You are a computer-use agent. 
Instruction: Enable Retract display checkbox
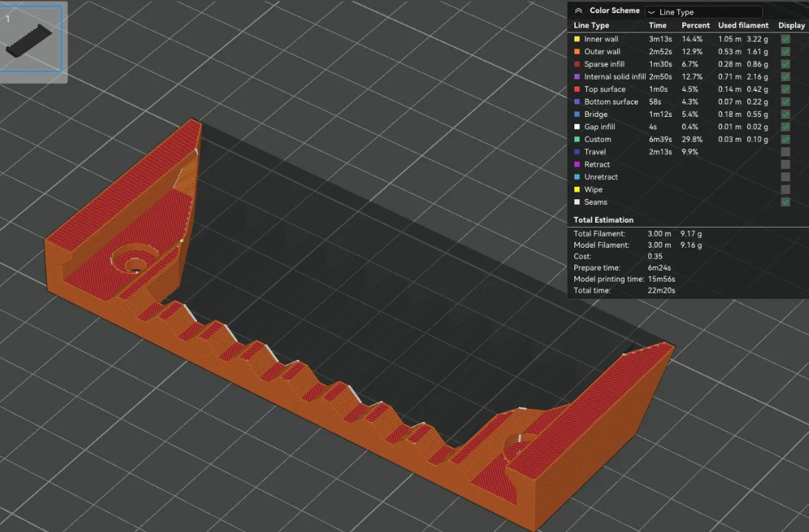tap(785, 165)
